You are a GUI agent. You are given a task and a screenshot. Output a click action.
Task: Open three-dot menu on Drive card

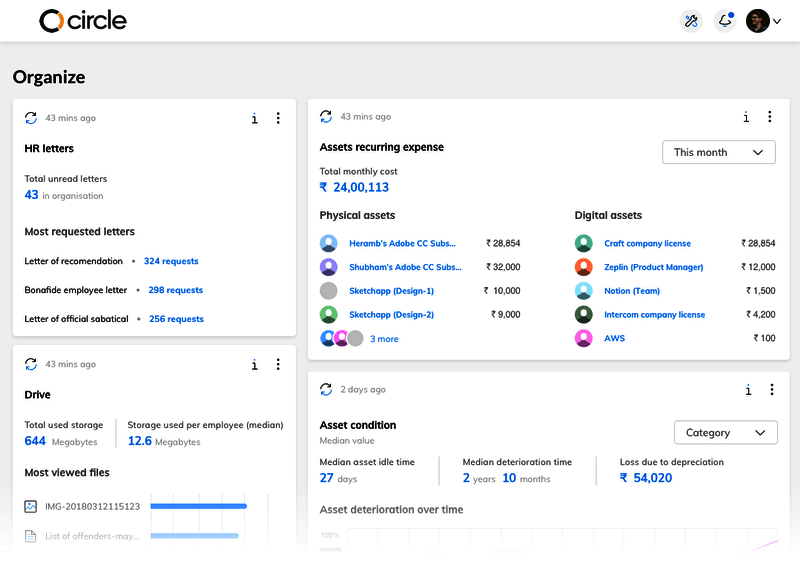pos(278,364)
